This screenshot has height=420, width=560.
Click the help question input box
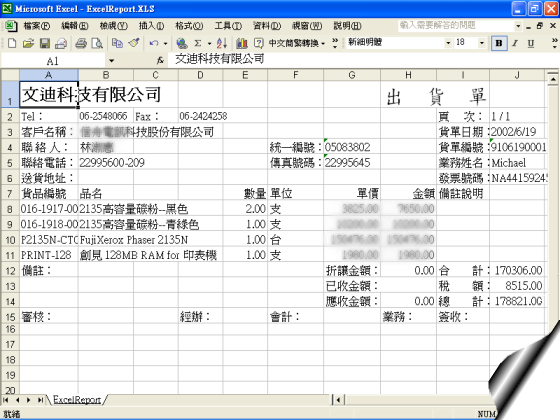455,25
